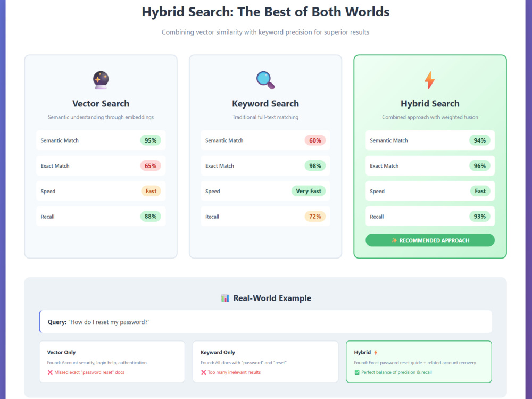Click the Keyword Only result heading
532x399 pixels.
pyautogui.click(x=218, y=353)
